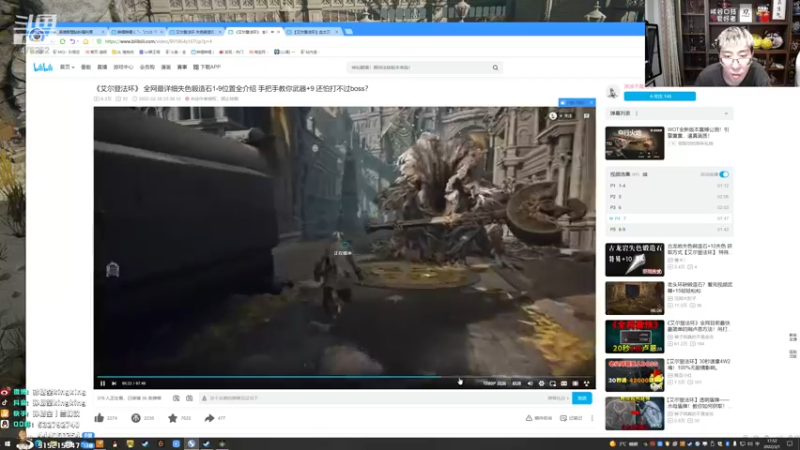Switch video collection list view icon
Viewport: 800px width, 450px height.
pos(645,174)
